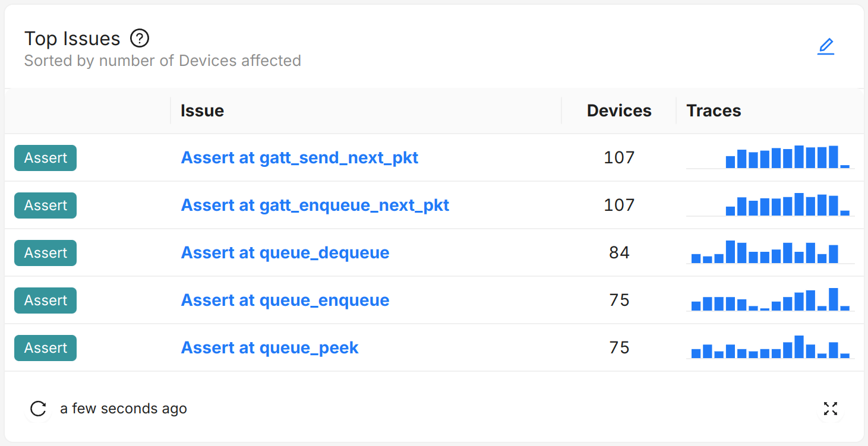Viewport: 868px width, 446px height.
Task: Open Assert at gatt_enqueue_next_pkt issue
Action: click(x=315, y=205)
